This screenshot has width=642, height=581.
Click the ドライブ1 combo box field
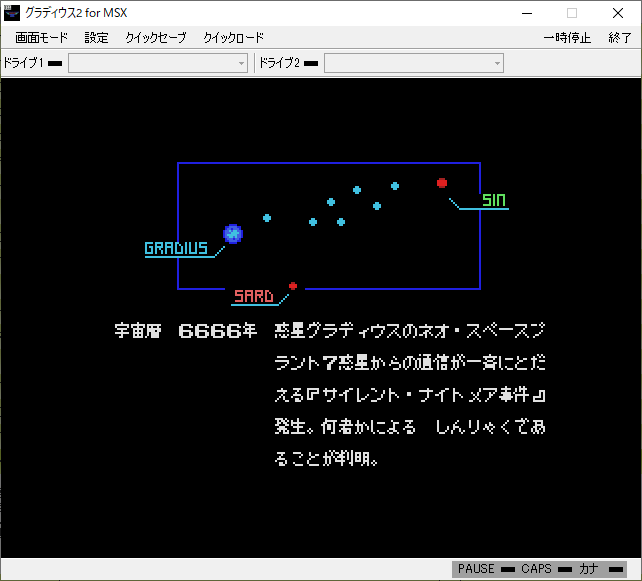click(x=158, y=63)
